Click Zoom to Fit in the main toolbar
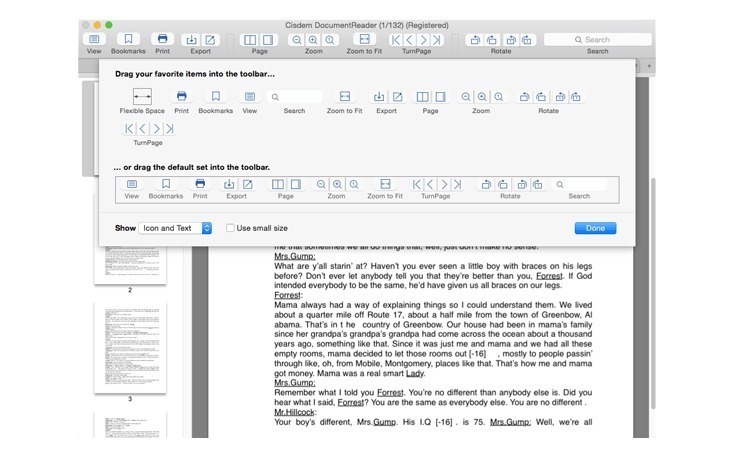Screen dimensions: 736x461 click(364, 39)
